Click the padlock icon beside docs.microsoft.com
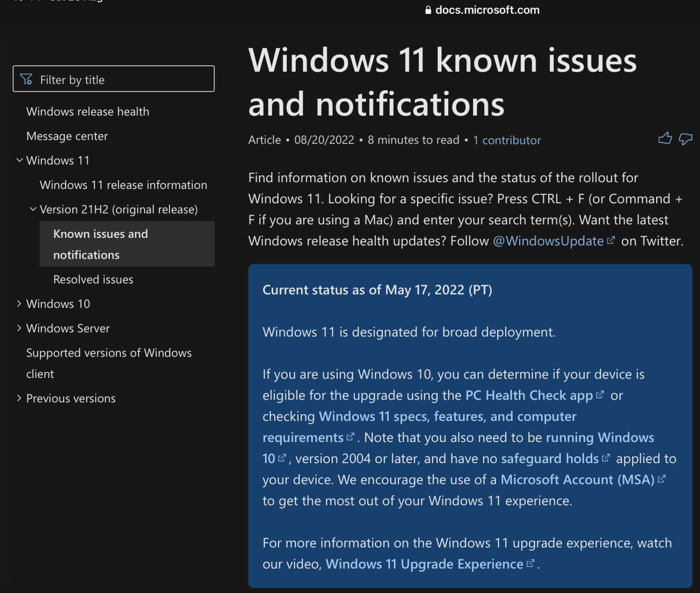Viewport: 700px width, 593px height. point(428,10)
